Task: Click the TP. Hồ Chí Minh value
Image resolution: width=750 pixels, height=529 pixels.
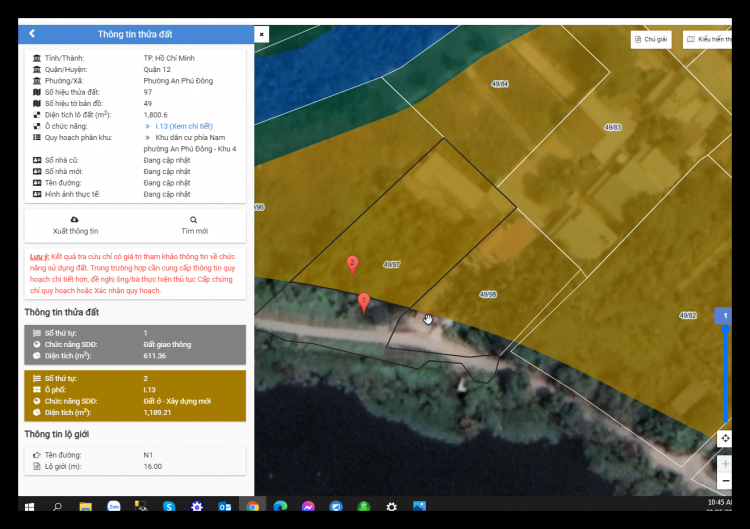Action: pos(169,58)
